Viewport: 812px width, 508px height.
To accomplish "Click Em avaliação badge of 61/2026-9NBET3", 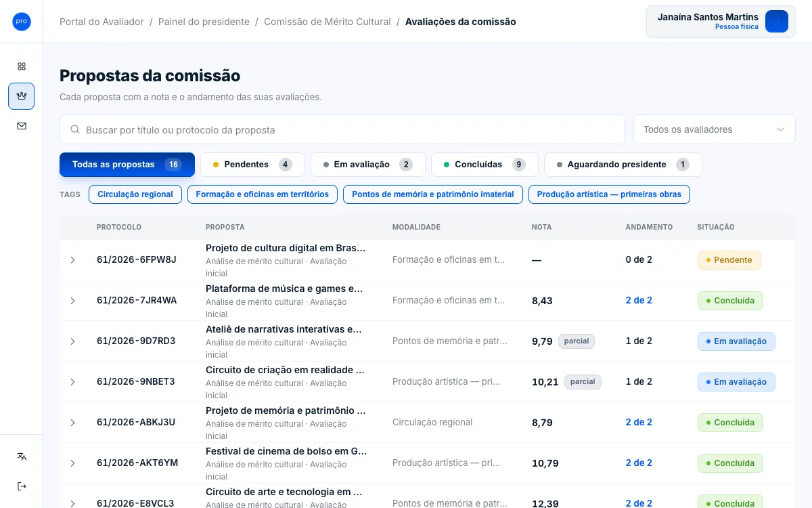I will 736,382.
